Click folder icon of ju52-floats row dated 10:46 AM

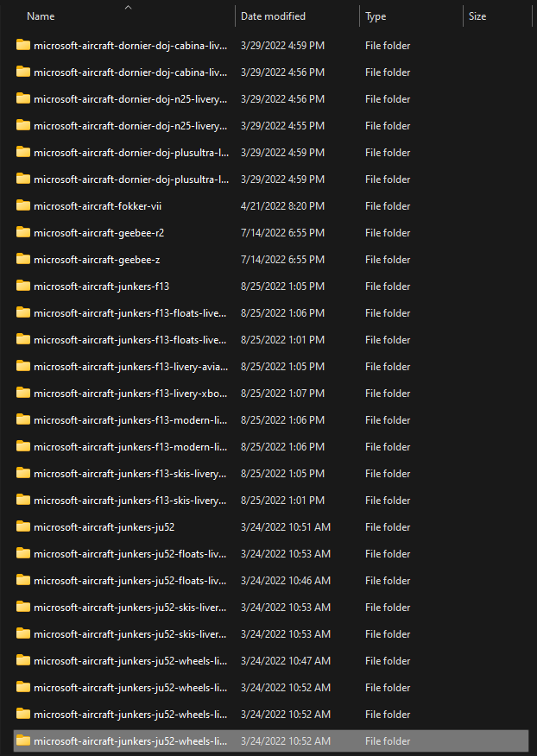[x=23, y=581]
